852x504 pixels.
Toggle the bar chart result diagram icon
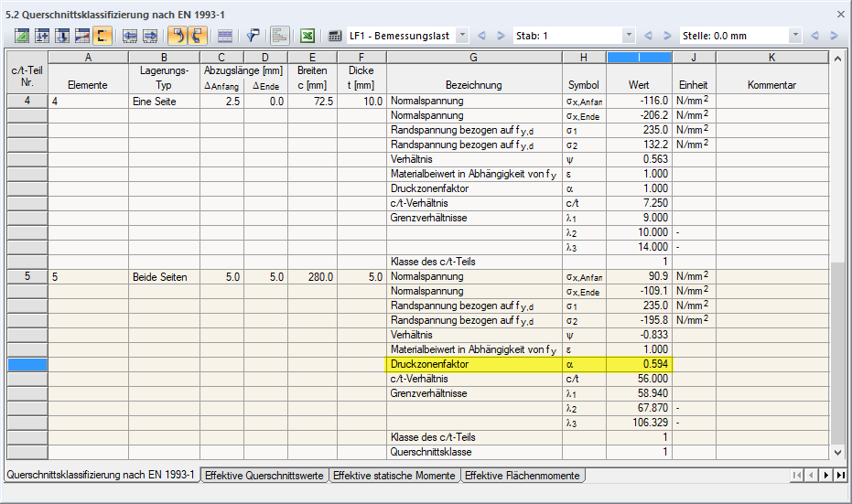pos(279,36)
